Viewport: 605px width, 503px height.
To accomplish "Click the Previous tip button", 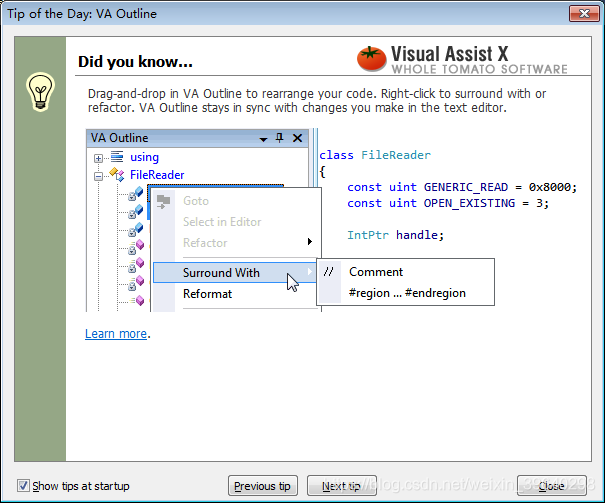I will [x=262, y=486].
